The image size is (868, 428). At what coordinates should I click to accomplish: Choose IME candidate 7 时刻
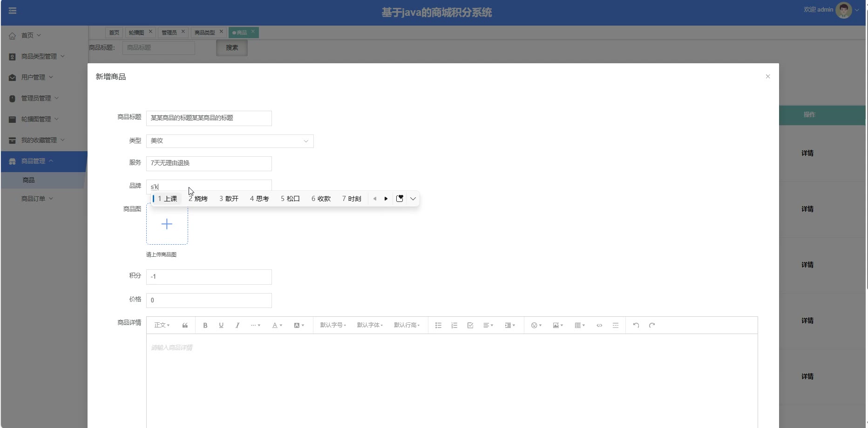352,199
